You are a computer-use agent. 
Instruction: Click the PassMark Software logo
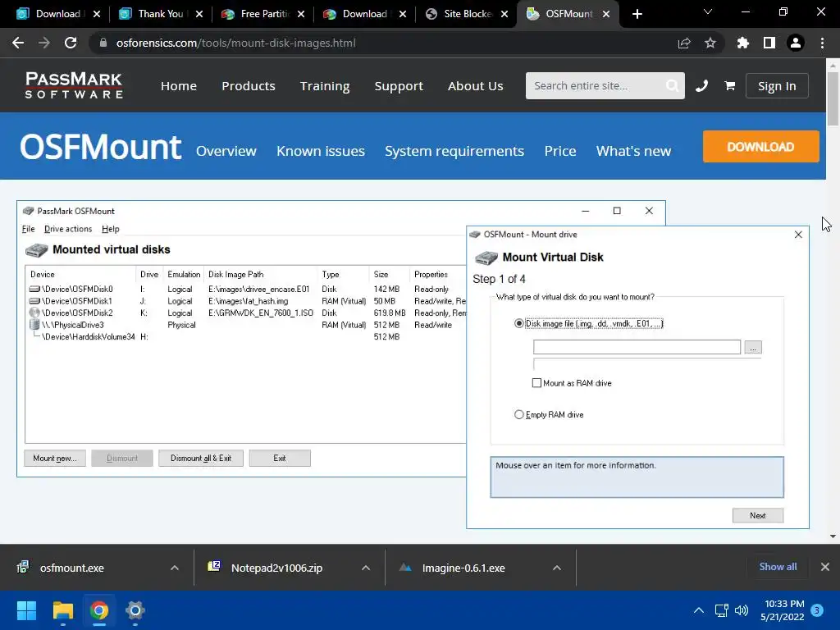click(74, 85)
